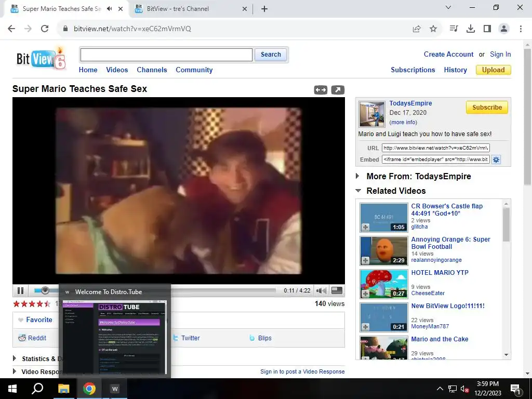Switch to BitView - tre's Channel tab

(192, 9)
